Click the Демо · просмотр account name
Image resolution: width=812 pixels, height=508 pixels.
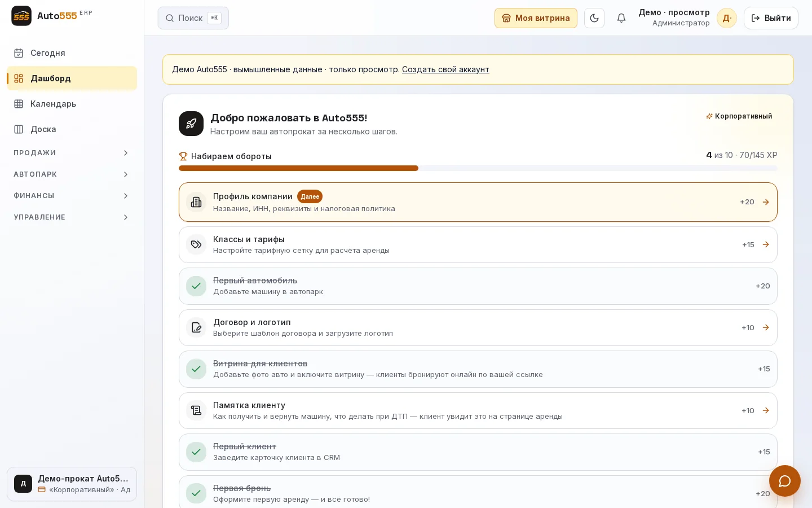click(674, 12)
